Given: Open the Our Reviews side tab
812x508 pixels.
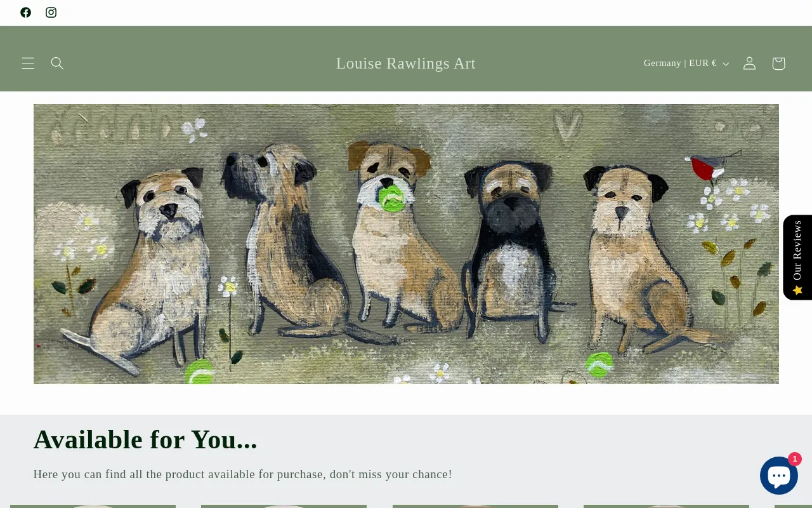Looking at the screenshot, I should point(797,257).
